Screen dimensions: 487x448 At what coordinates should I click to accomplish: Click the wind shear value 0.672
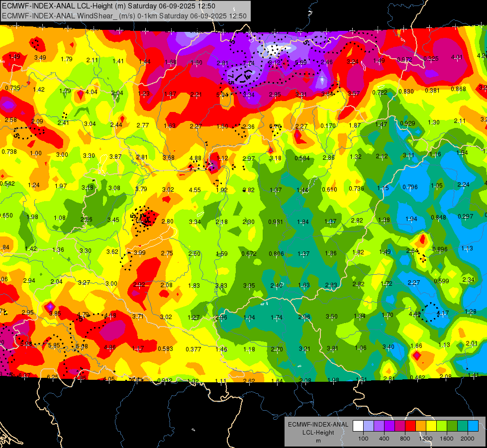[249, 254]
